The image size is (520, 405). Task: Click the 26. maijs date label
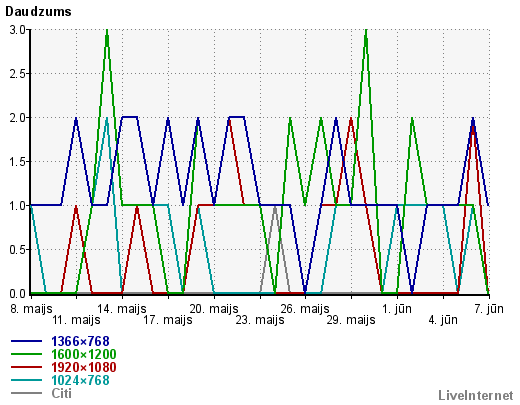(x=305, y=309)
